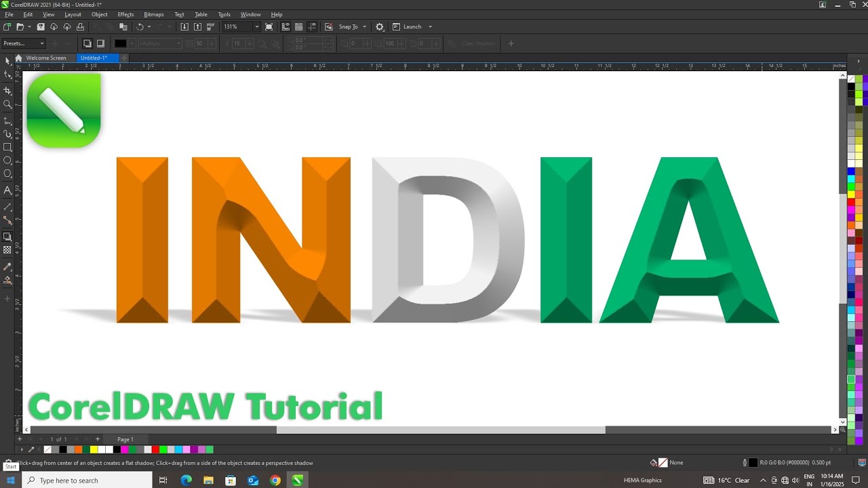Viewport: 868px width, 488px height.
Task: Toggle show rulers button
Action: point(285,26)
